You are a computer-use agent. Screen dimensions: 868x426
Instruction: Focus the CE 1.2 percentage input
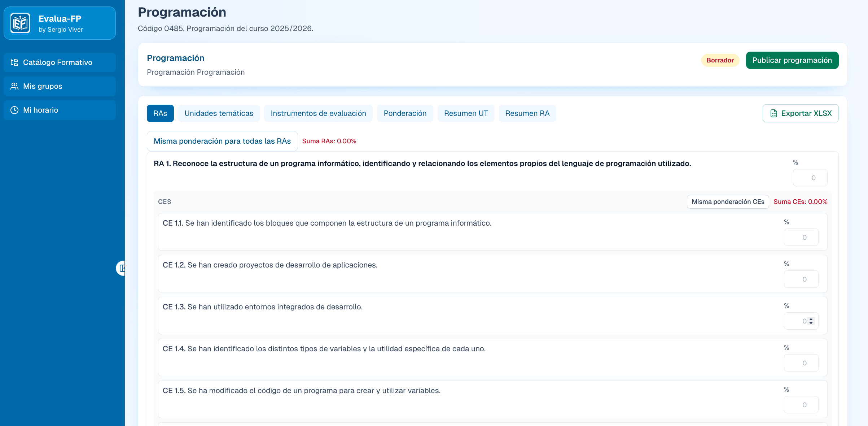(x=801, y=279)
